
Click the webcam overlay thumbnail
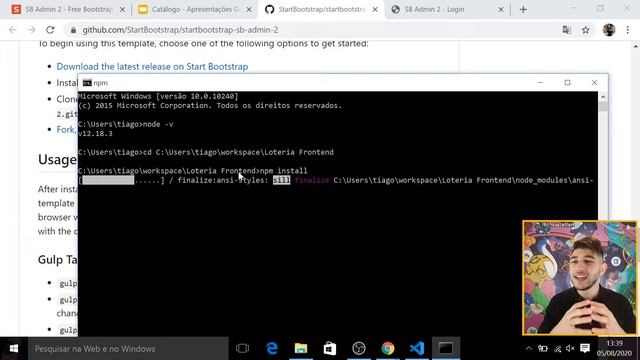click(580, 278)
